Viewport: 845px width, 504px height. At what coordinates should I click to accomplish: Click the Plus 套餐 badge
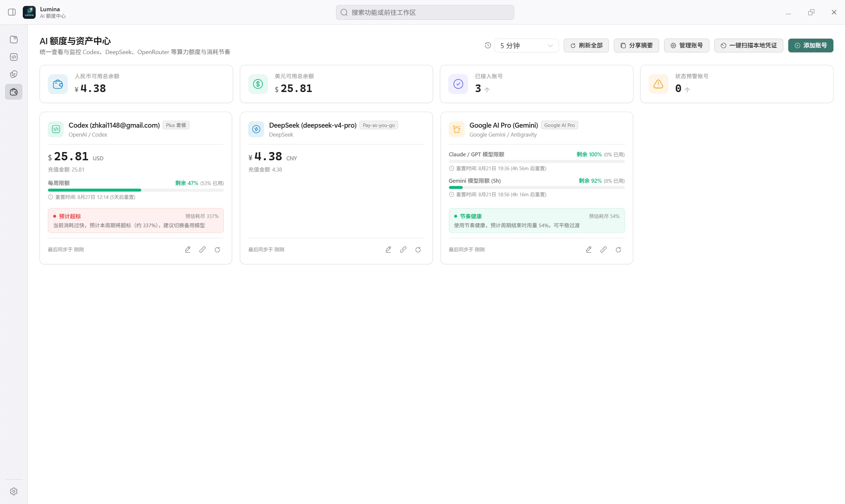(x=176, y=125)
